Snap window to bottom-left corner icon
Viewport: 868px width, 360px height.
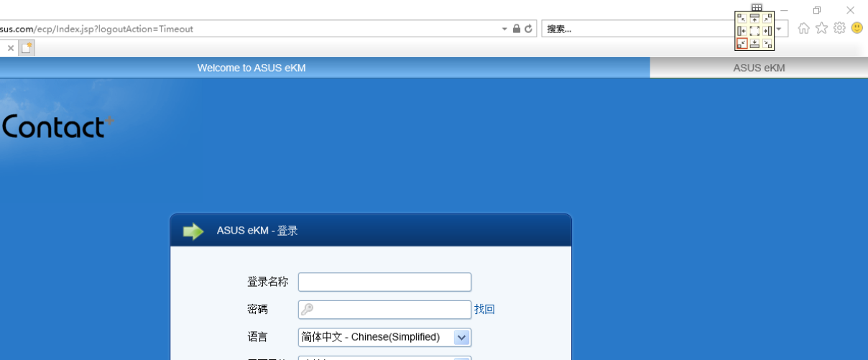click(742, 44)
